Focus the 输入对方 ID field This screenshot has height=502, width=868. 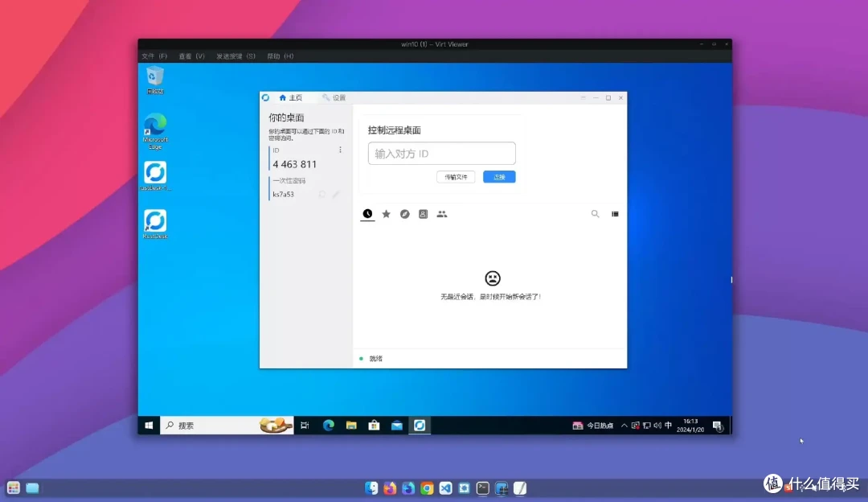(x=442, y=154)
